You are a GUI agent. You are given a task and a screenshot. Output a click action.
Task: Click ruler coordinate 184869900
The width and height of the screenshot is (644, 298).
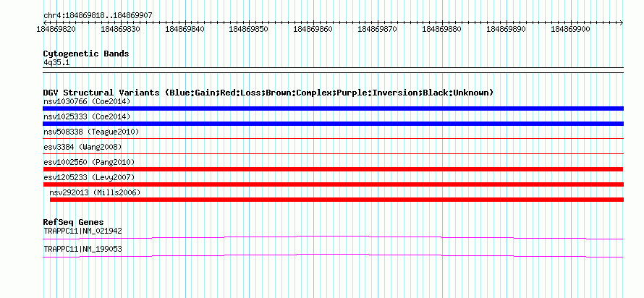pos(570,29)
